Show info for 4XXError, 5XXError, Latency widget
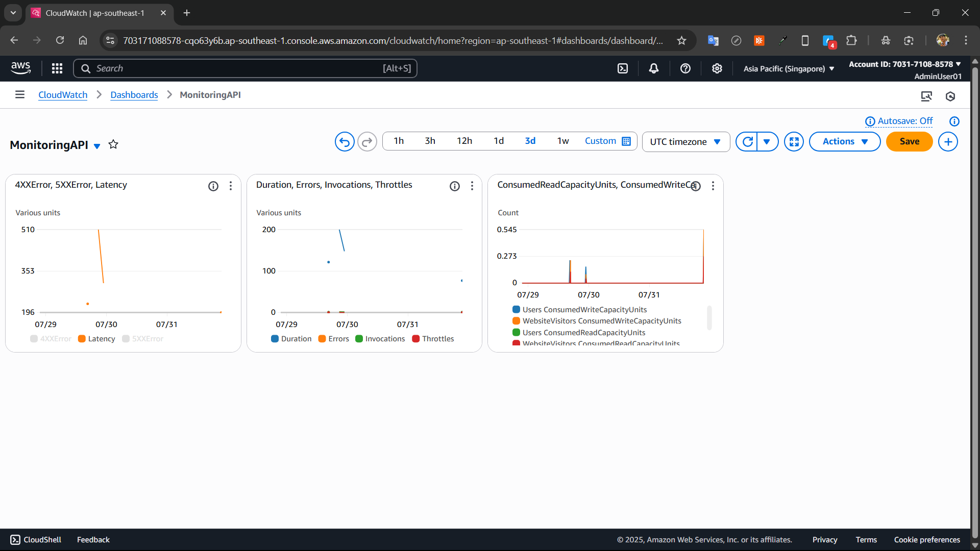This screenshot has height=551, width=980. coord(213,186)
